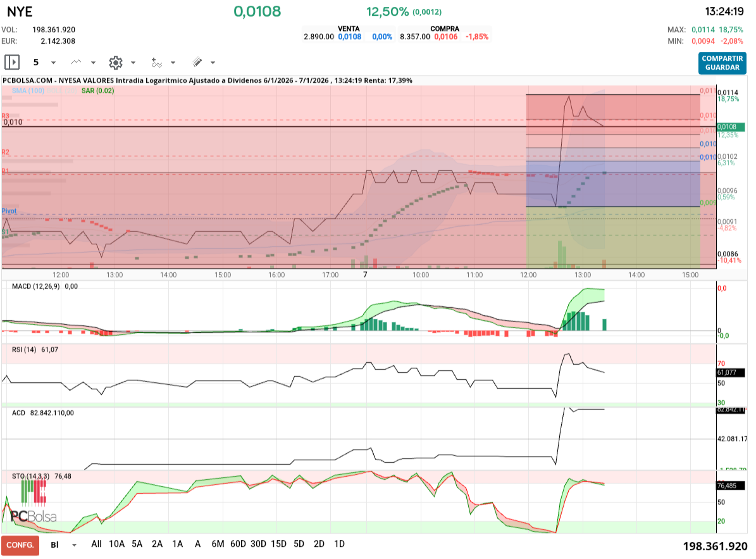Image resolution: width=756 pixels, height=559 pixels.
Task: Click the R2 resistance label
Action: coord(5,152)
